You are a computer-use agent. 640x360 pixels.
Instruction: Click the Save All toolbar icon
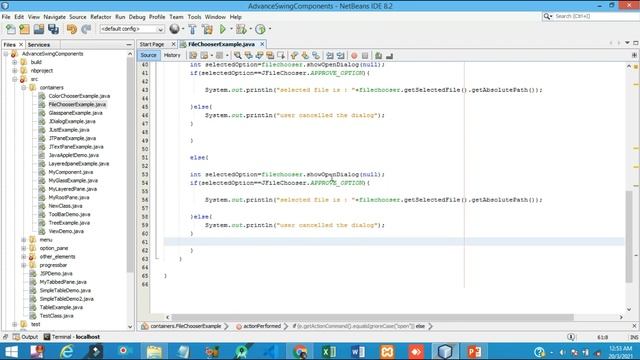tap(53, 29)
